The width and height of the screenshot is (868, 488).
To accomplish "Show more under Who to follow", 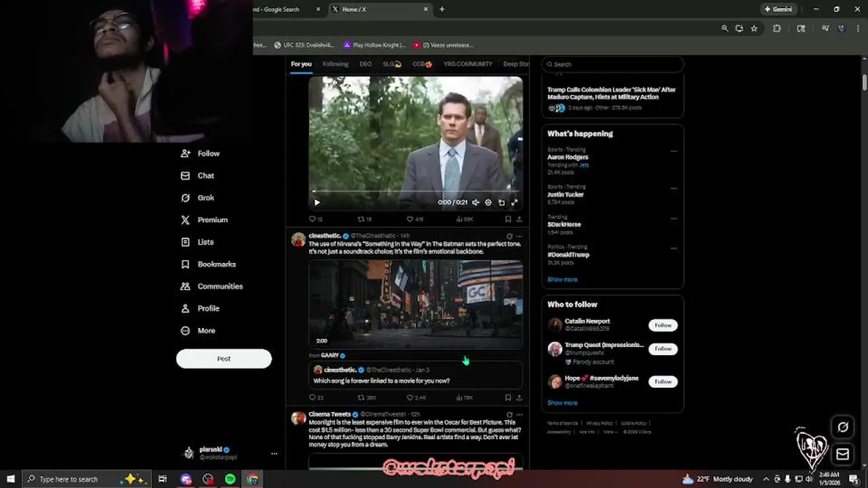I will click(x=562, y=403).
